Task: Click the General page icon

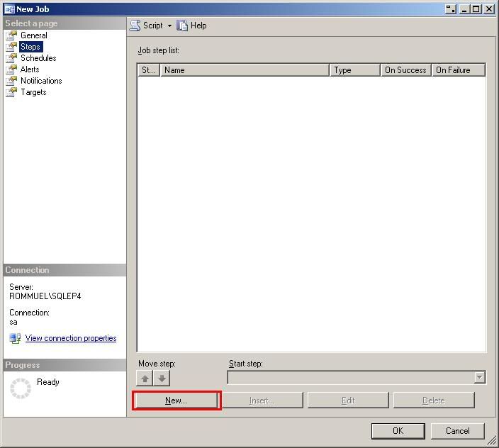Action: point(11,35)
